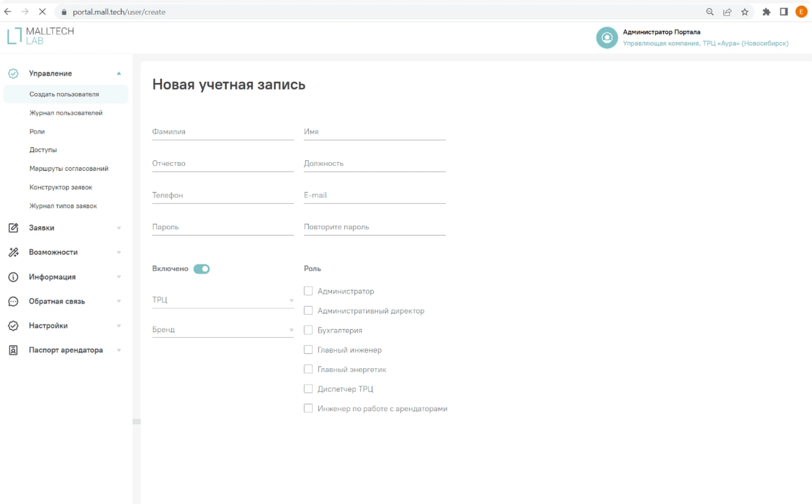812x504 pixels.
Task: Click Управляющая компания ТРЦ Аура link
Action: tap(705, 43)
